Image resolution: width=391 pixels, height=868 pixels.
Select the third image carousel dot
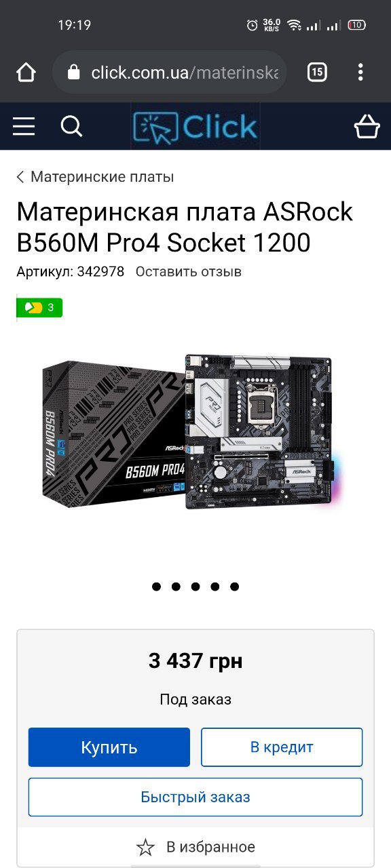[195, 587]
